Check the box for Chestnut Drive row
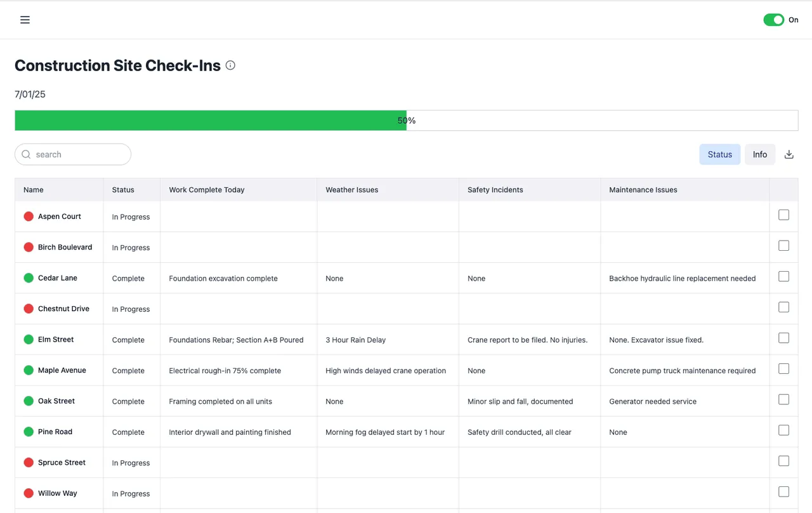This screenshot has width=812, height=513. tap(784, 307)
